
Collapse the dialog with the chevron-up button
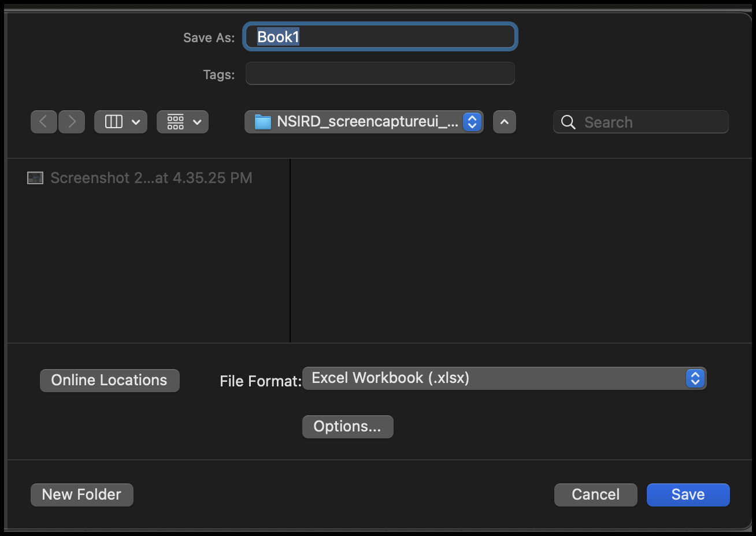[x=505, y=122]
